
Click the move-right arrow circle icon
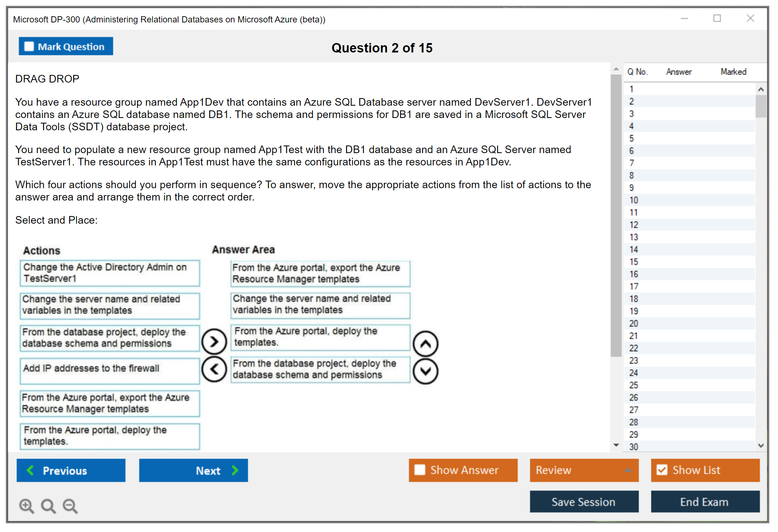pos(214,342)
